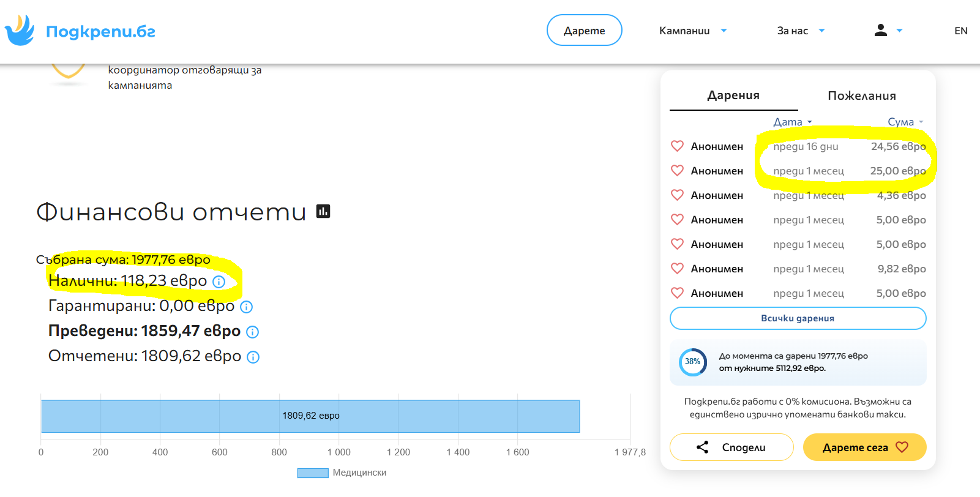980x497 pixels.
Task: Click info icon next to Отчетени
Action: pos(253,357)
